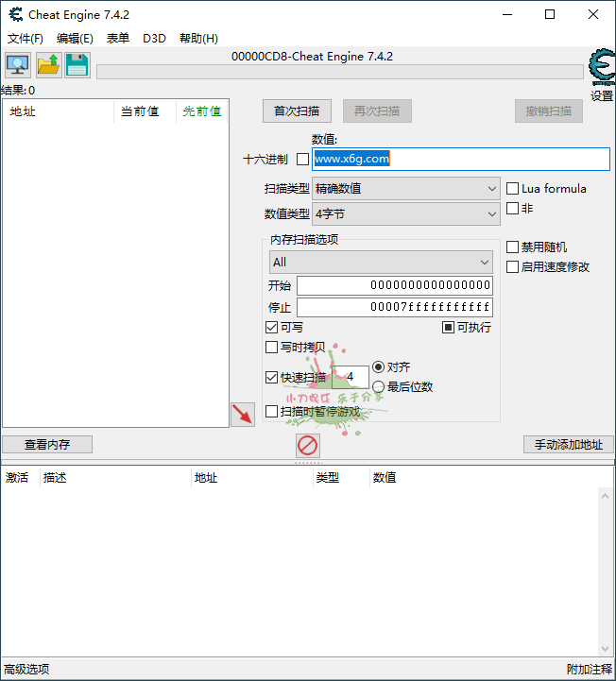Save table using floppy disk icon
This screenshot has width=616, height=681.
77,65
